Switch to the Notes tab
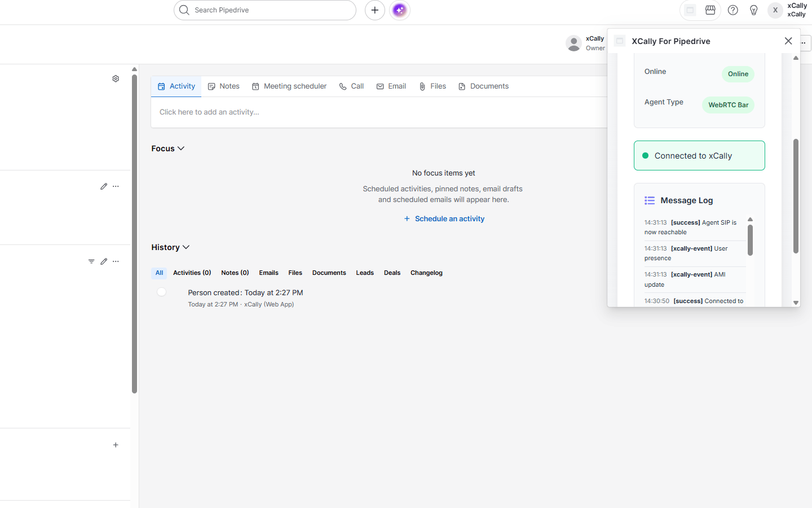812x508 pixels. (224, 86)
